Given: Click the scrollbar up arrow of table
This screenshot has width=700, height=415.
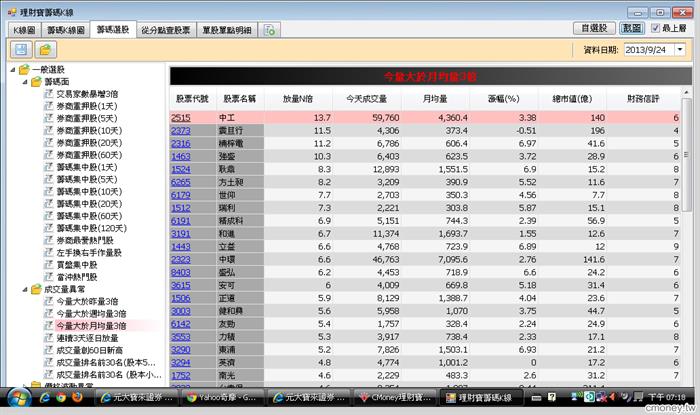Looking at the screenshot, I should (x=686, y=92).
